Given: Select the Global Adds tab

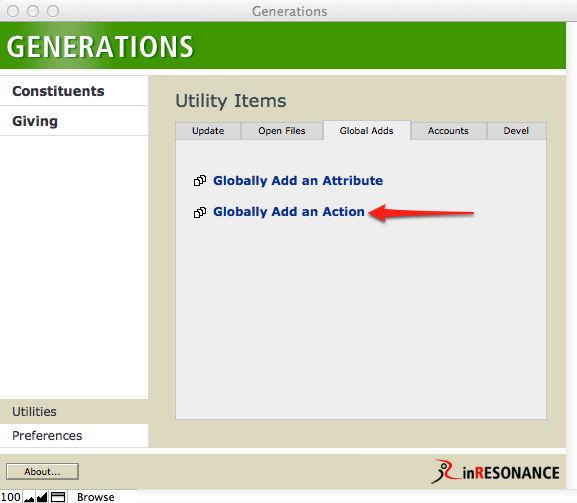Looking at the screenshot, I should pos(367,131).
